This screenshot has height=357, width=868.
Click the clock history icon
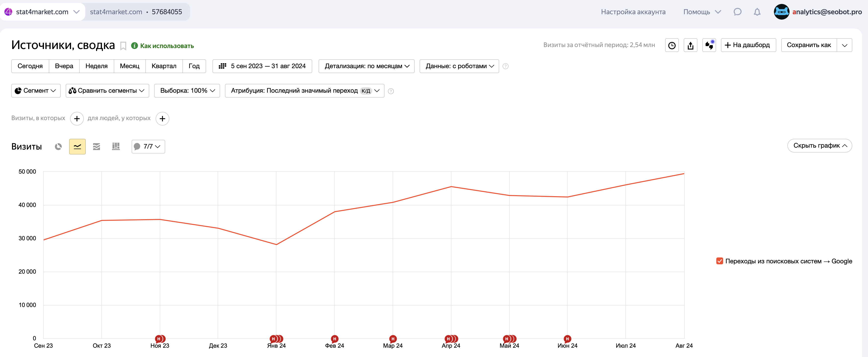pos(671,45)
